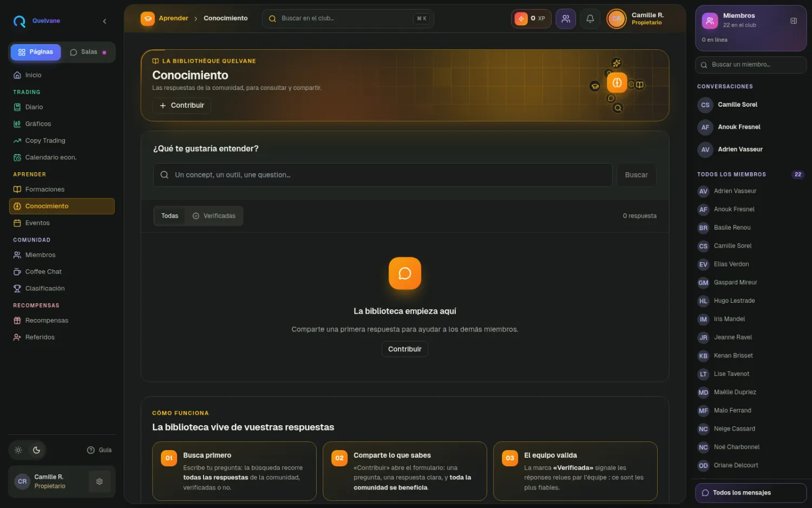Switch to light theme sun icon
This screenshot has height=508, width=812.
pos(18,450)
